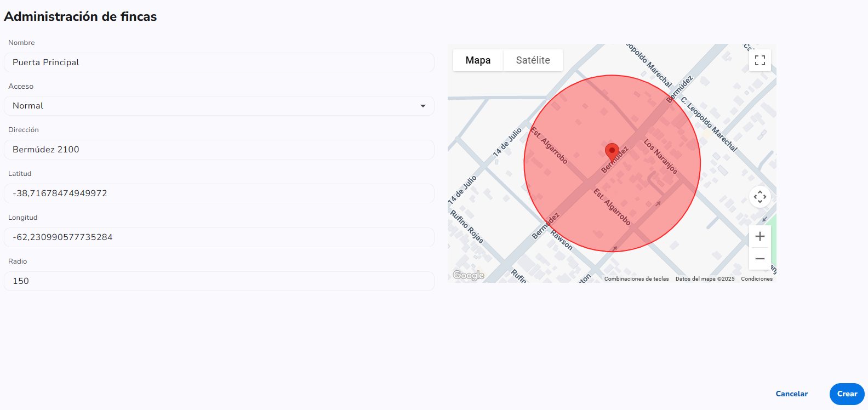Click 'Datos del mapa ©2025' text

coord(705,279)
